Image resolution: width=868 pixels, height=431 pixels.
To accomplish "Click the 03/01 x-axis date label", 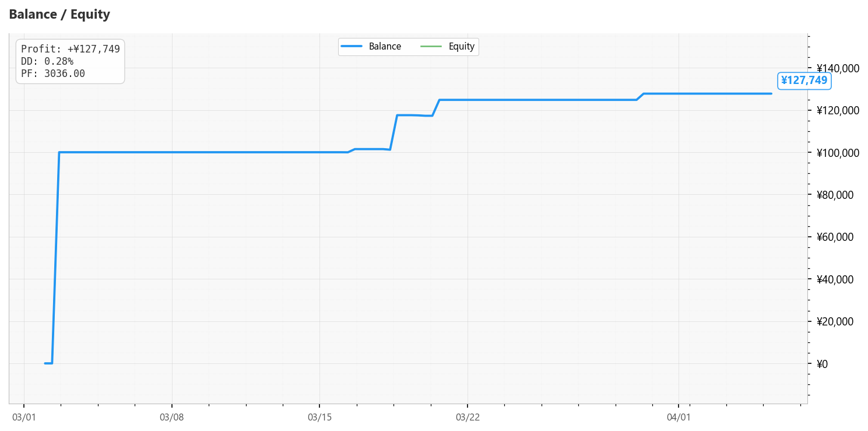I will tap(24, 417).
